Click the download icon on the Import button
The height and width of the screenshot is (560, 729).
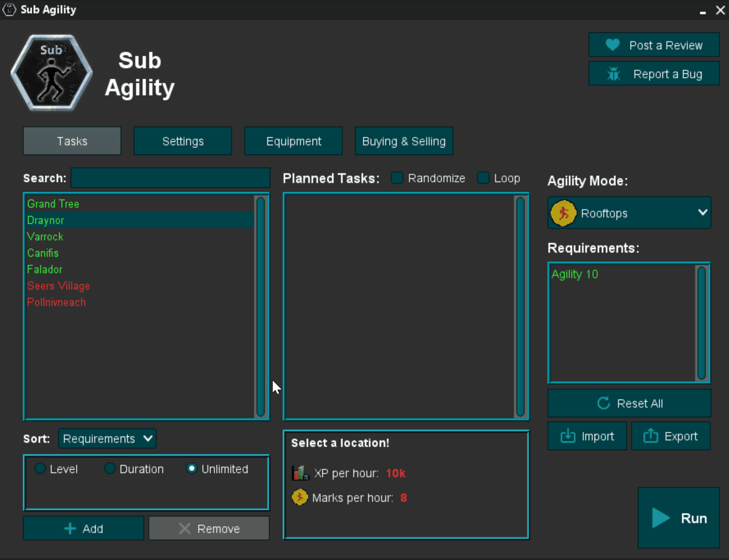pyautogui.click(x=568, y=436)
